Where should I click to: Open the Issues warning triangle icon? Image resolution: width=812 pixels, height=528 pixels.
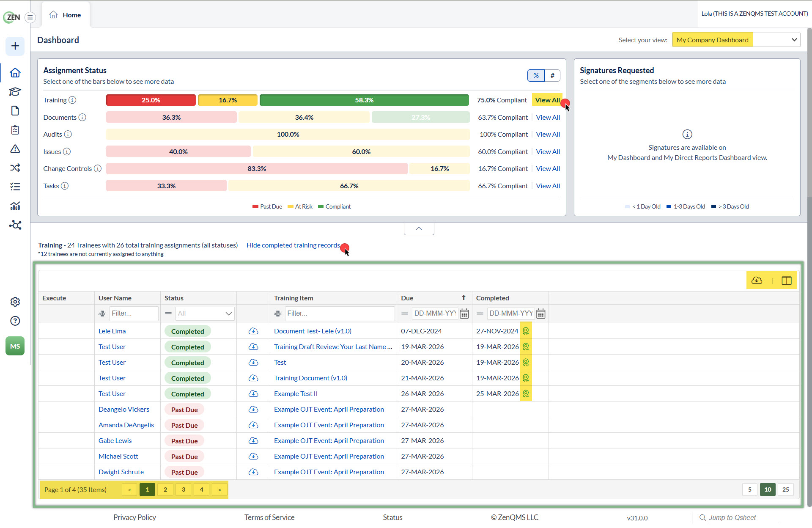click(15, 149)
